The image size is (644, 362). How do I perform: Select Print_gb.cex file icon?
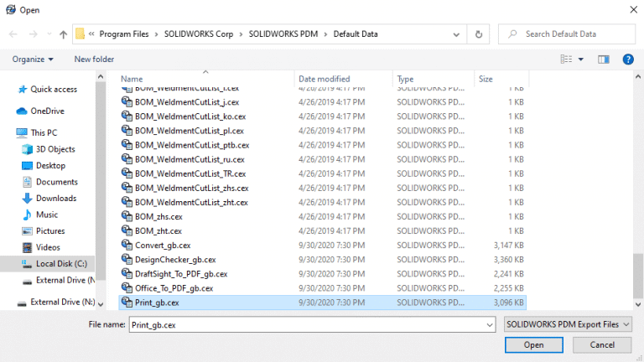click(127, 303)
